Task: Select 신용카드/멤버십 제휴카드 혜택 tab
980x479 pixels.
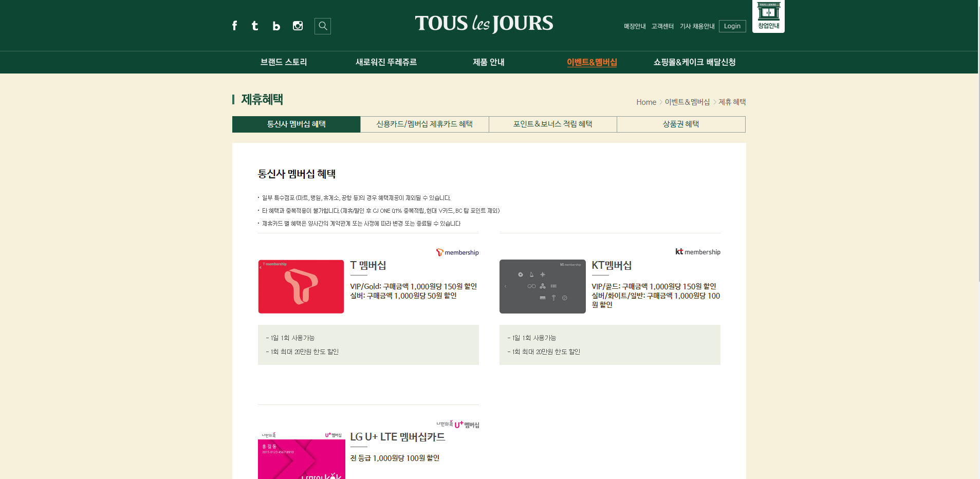Action: pos(424,124)
